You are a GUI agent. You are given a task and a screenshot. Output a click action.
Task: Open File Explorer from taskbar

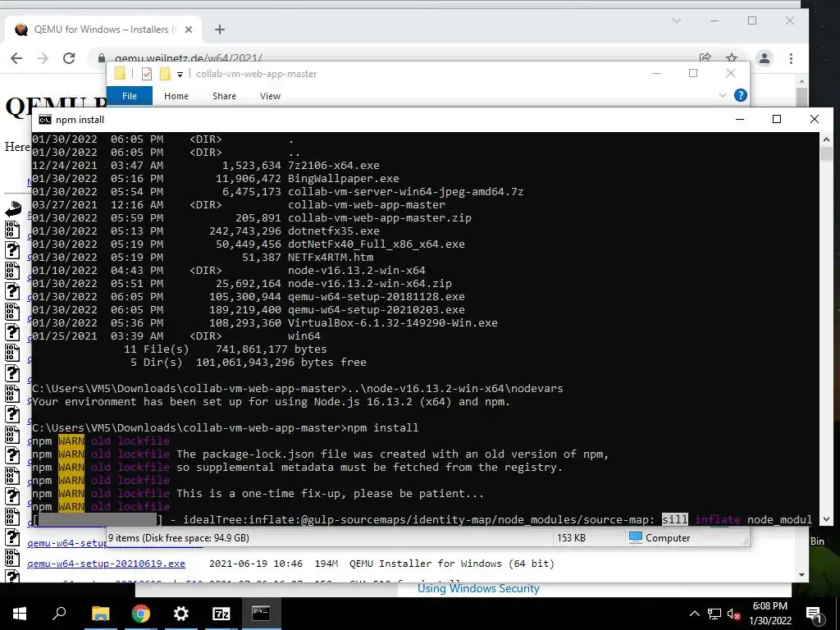pos(100,614)
